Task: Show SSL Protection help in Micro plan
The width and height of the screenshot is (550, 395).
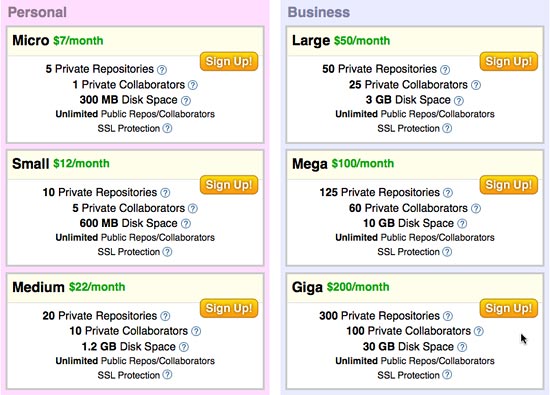Action: pos(168,128)
